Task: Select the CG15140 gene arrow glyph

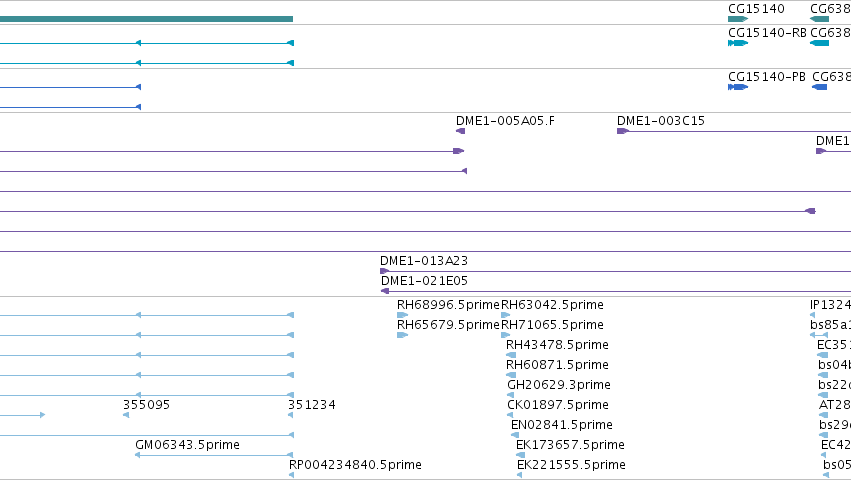Action: pos(738,19)
